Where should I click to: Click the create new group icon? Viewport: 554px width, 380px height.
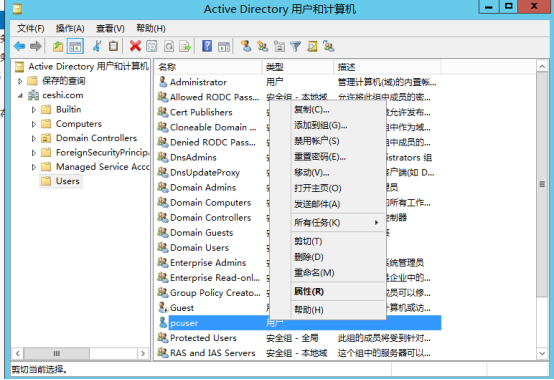pos(263,46)
